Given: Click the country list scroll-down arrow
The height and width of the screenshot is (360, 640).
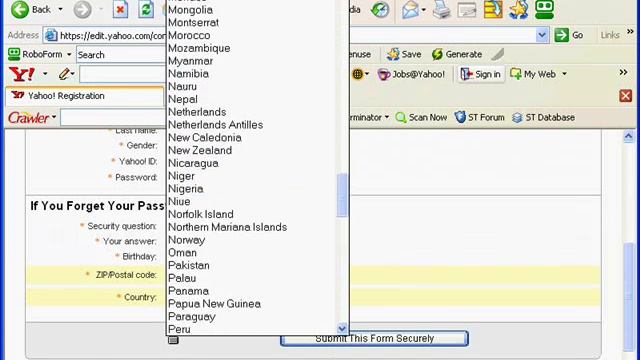Looking at the screenshot, I should (x=342, y=328).
